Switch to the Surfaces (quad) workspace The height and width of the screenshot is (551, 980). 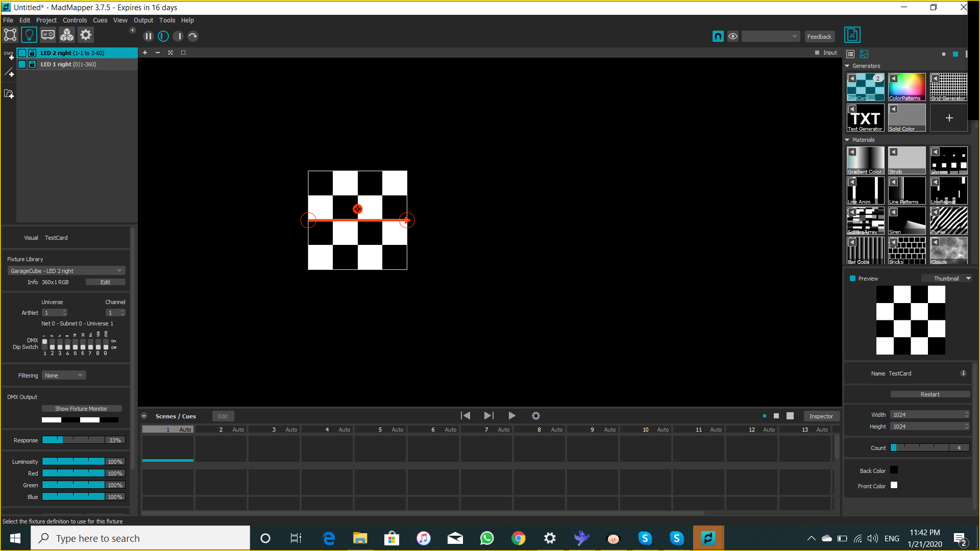point(10,35)
